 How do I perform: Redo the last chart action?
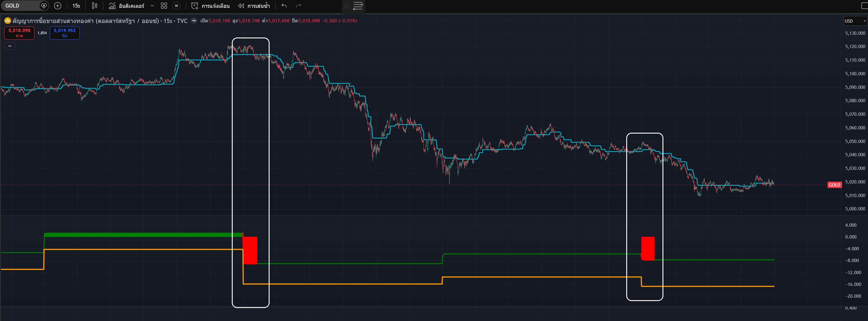(298, 6)
